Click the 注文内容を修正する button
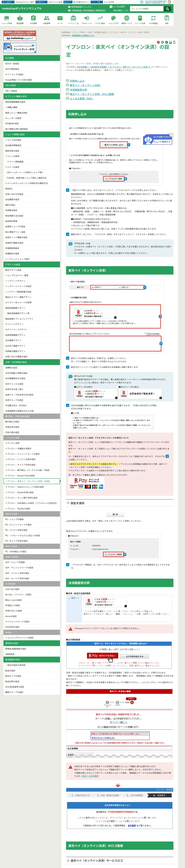 [135, 656]
